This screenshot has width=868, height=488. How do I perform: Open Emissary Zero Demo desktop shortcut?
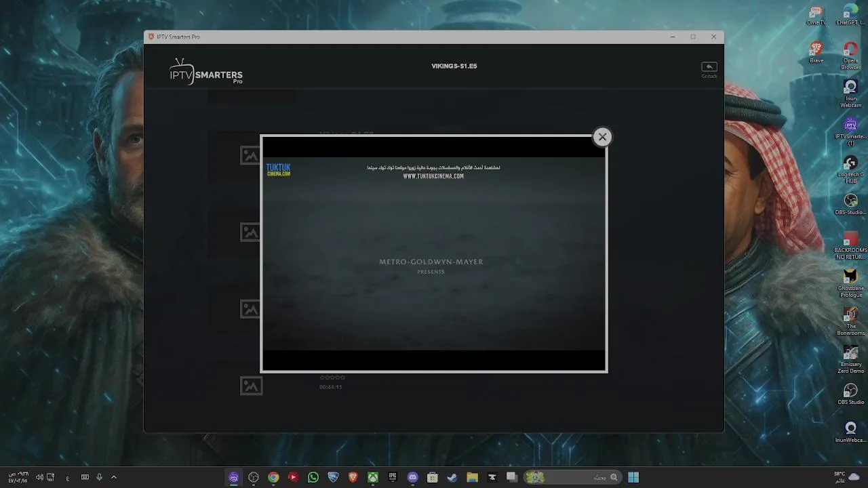[850, 361]
